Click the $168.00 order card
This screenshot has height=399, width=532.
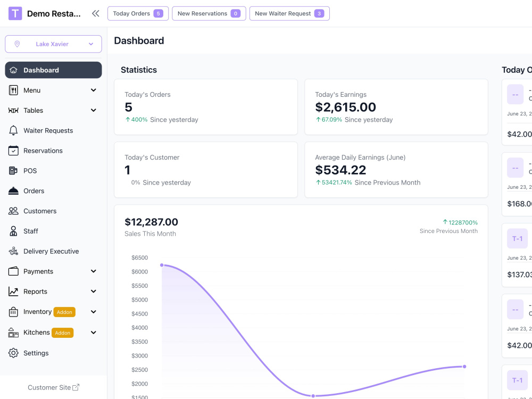click(x=517, y=184)
